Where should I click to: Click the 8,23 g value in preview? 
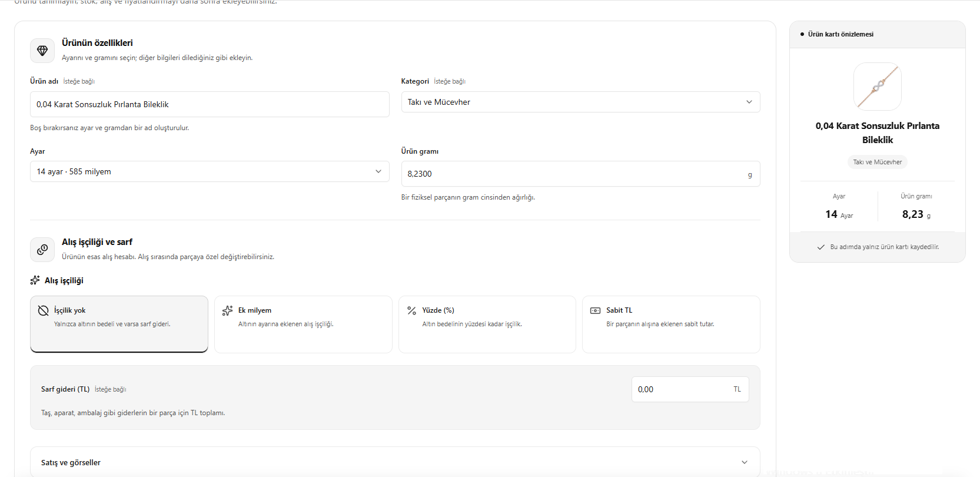point(916,214)
